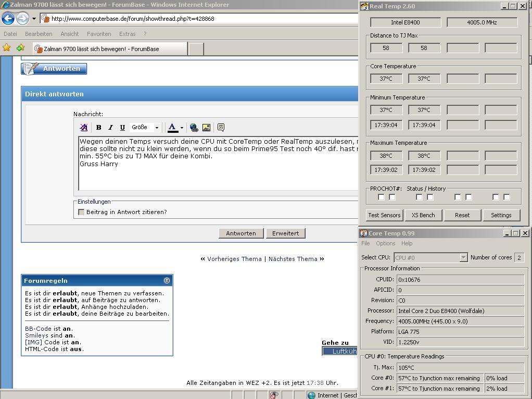This screenshot has height=399, width=532.
Task: Click the Real Temp title bar icon
Action: coord(364,6)
